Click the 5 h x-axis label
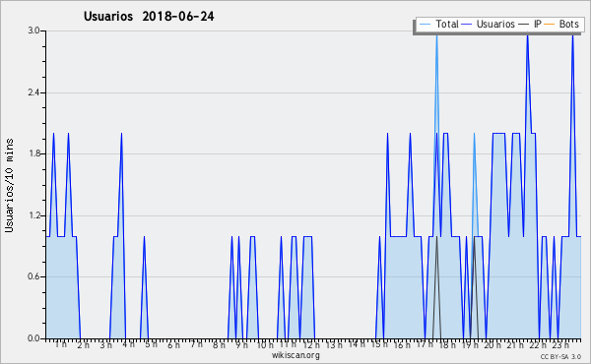This screenshot has height=364, width=591. (x=151, y=344)
